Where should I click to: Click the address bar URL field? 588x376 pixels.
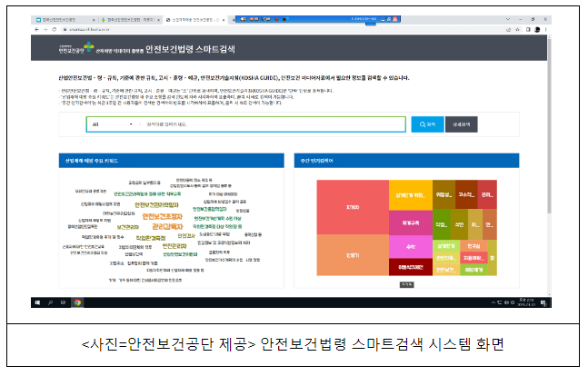coord(281,29)
